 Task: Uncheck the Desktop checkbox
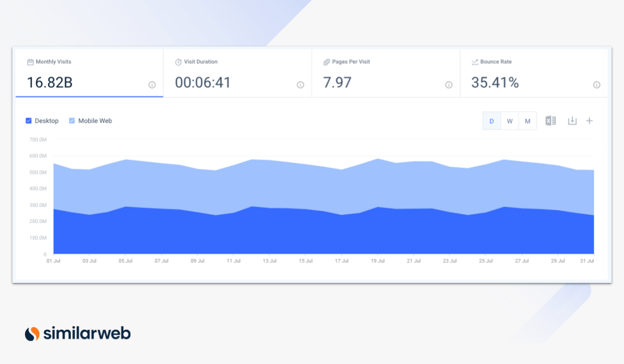(x=29, y=121)
